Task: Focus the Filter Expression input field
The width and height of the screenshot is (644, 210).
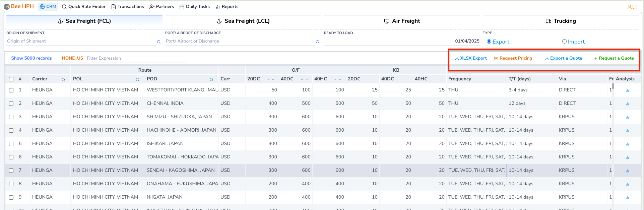Action: click(136, 58)
